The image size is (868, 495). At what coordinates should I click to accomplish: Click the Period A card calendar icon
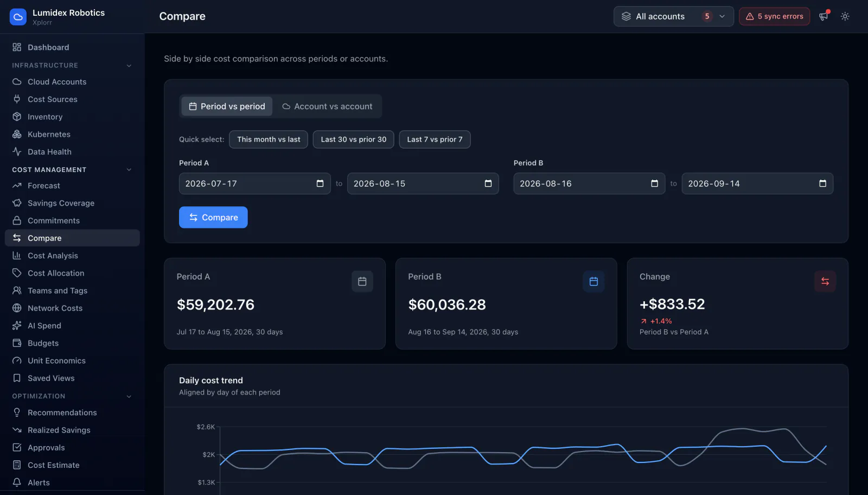click(362, 281)
